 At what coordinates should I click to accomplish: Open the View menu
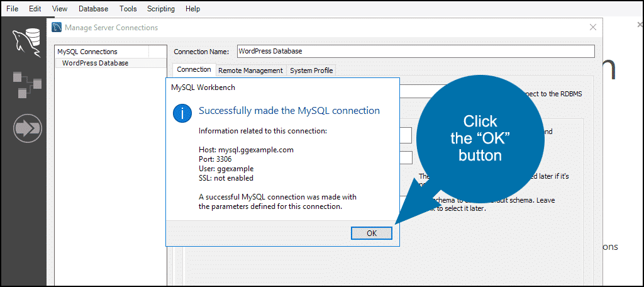click(60, 9)
